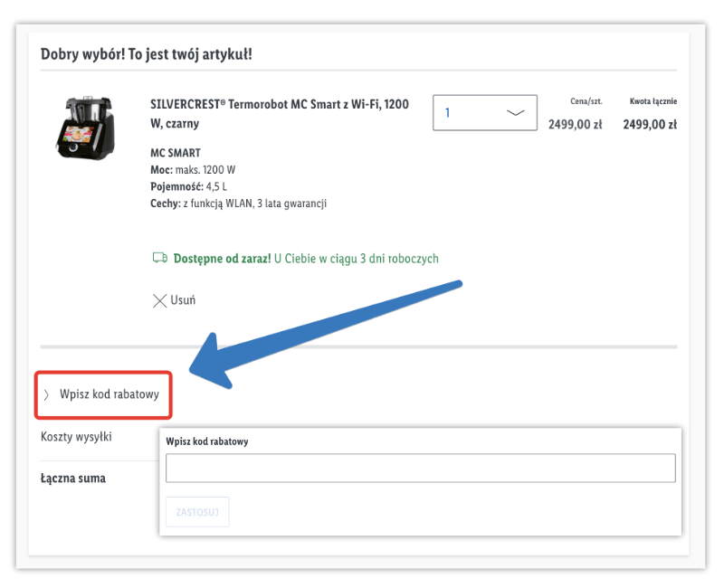
Task: Click the Cena/szt. column header
Action: pyautogui.click(x=586, y=101)
